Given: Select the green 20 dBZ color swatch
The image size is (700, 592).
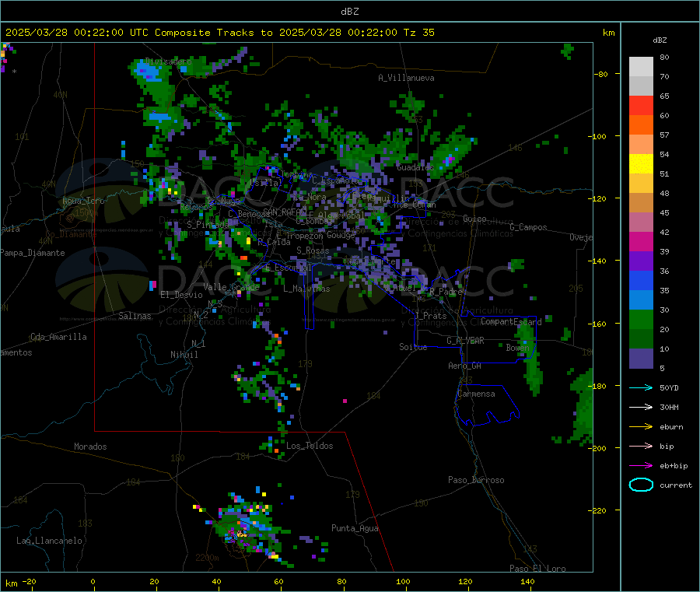Looking at the screenshot, I should 641,319.
